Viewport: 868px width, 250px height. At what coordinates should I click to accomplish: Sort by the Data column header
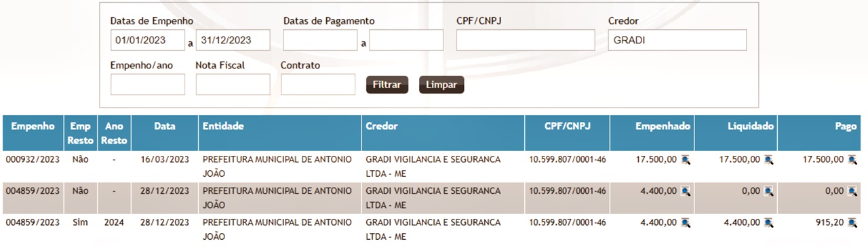(165, 127)
